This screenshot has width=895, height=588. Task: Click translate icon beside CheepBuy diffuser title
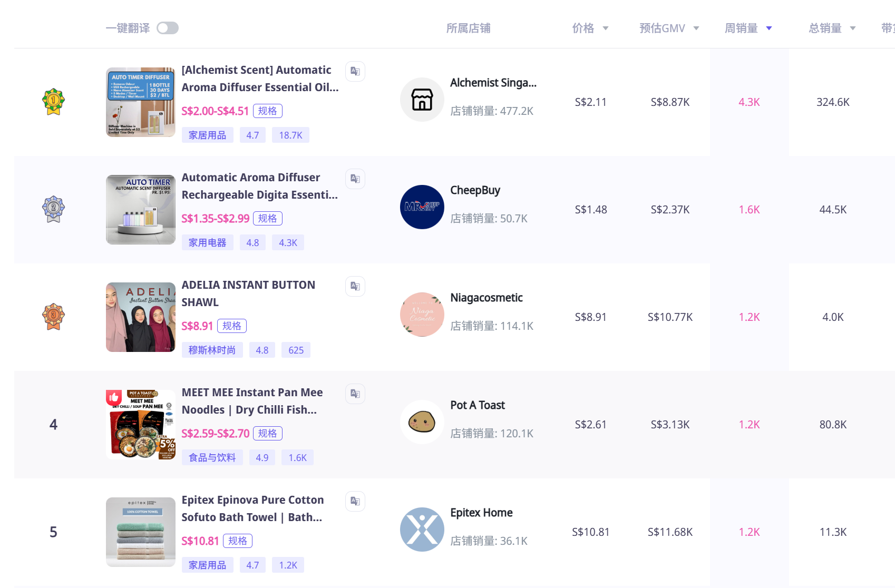click(x=355, y=179)
